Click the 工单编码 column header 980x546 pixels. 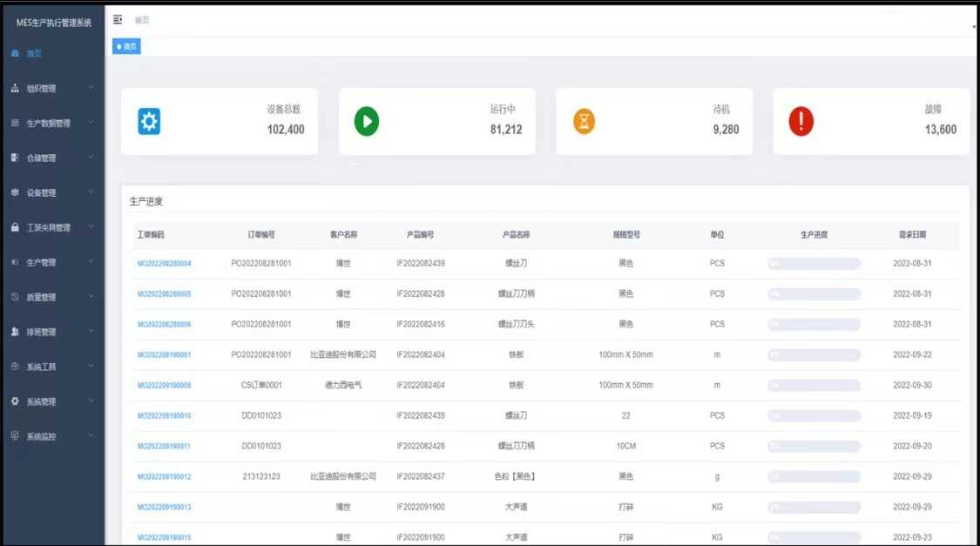[x=151, y=235]
